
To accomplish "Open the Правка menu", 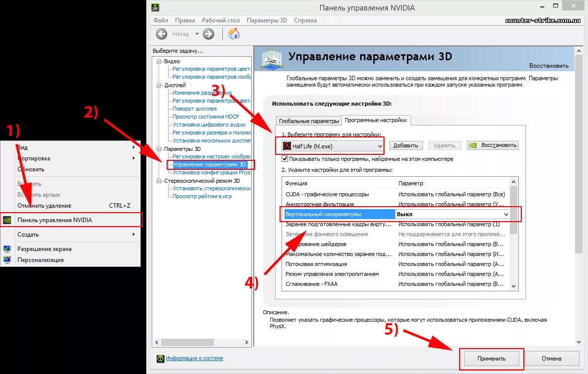I will 185,20.
